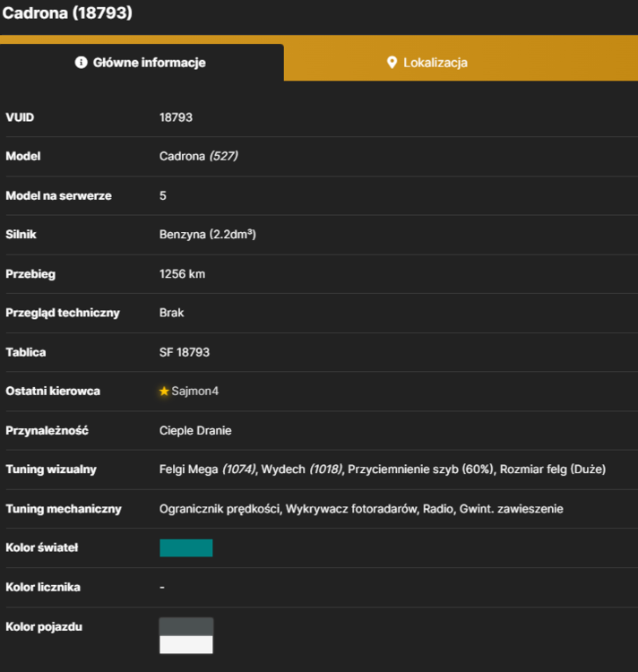Click the gold star next to Sajmon4
Image resolution: width=638 pixels, height=672 pixels.
coord(164,392)
